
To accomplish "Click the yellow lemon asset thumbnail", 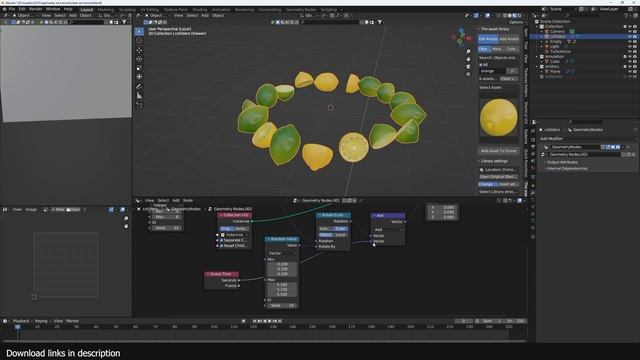I will point(498,118).
